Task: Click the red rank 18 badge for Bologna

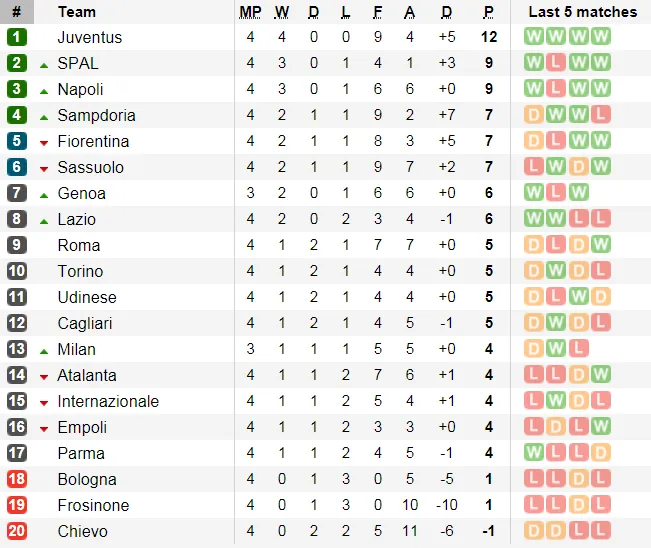Action: (16, 479)
